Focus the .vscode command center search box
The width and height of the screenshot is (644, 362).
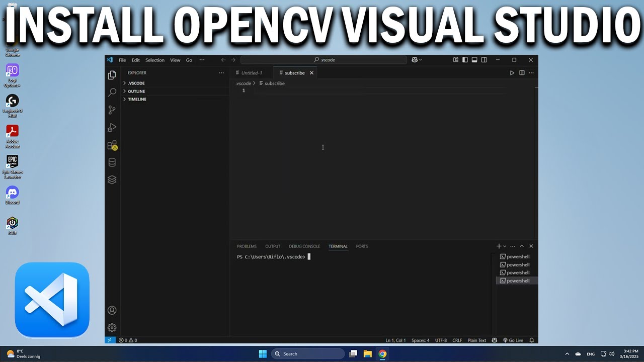pyautogui.click(x=324, y=60)
